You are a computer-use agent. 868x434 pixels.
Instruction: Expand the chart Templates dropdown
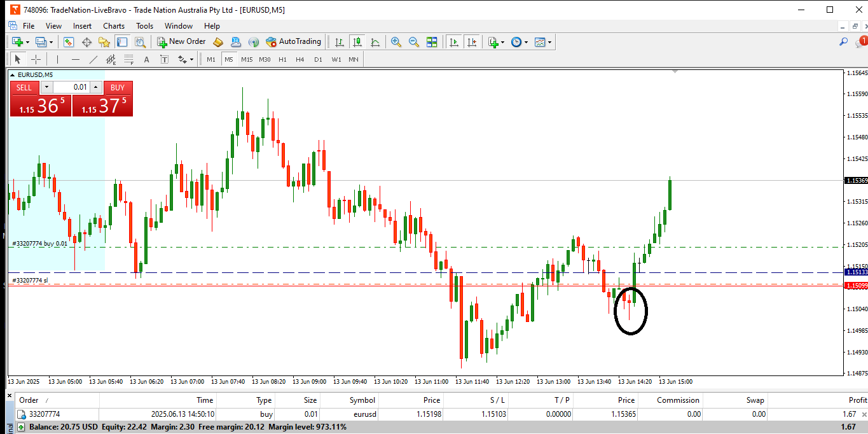tap(549, 43)
